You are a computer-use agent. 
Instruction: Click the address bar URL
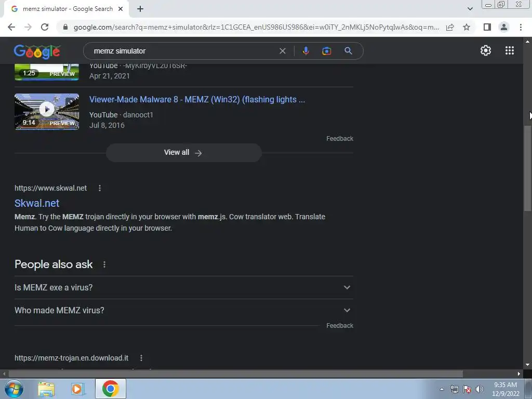(x=256, y=27)
